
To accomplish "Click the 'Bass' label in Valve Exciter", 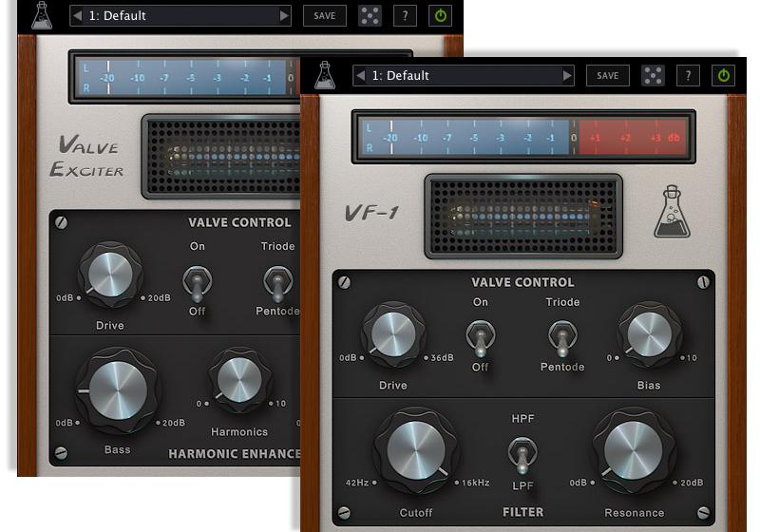I will click(x=117, y=449).
